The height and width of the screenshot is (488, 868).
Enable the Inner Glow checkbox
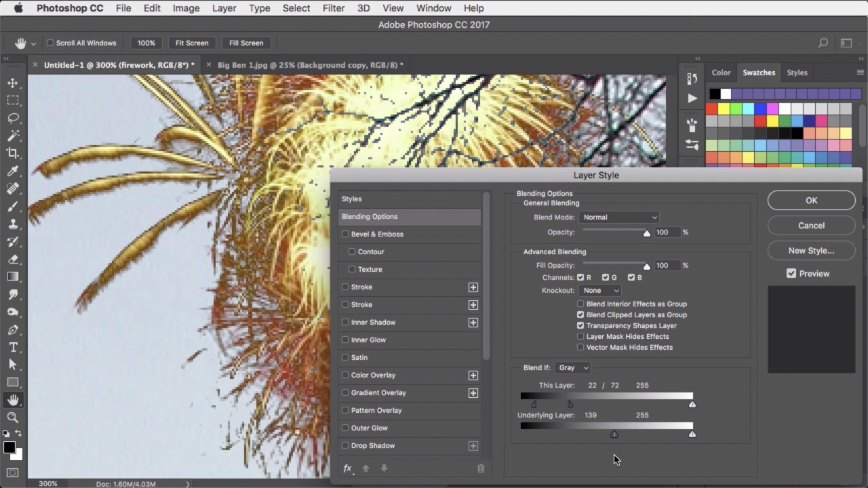[x=345, y=340]
